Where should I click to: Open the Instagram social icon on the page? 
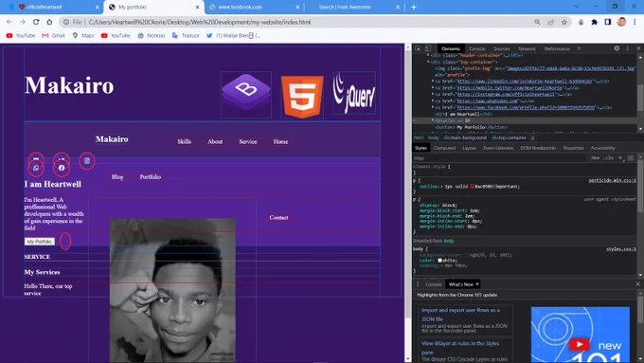coord(87,161)
